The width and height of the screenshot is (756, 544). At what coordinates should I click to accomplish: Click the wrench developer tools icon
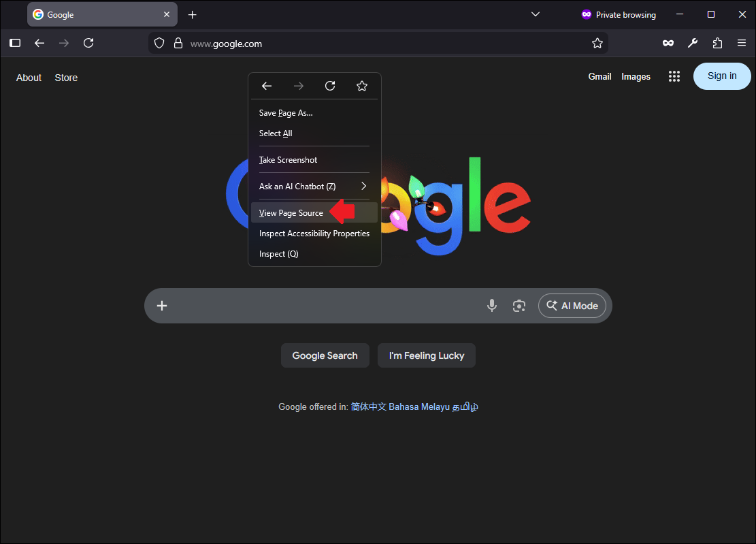pos(693,44)
